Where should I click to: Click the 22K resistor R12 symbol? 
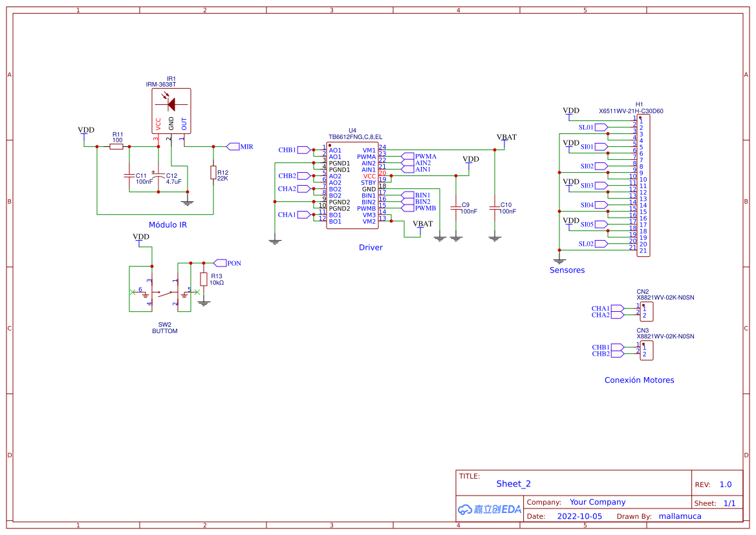[x=213, y=173]
